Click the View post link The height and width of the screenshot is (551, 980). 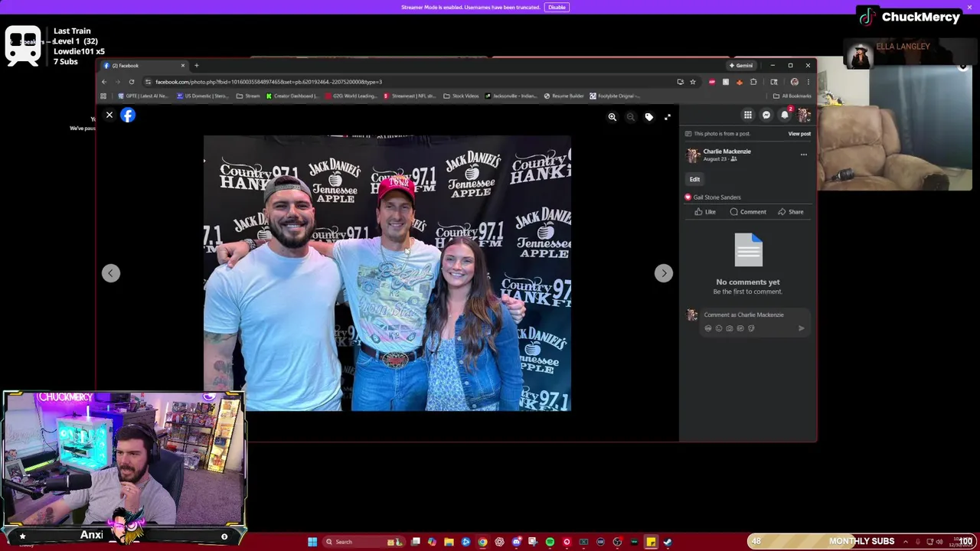[799, 134]
